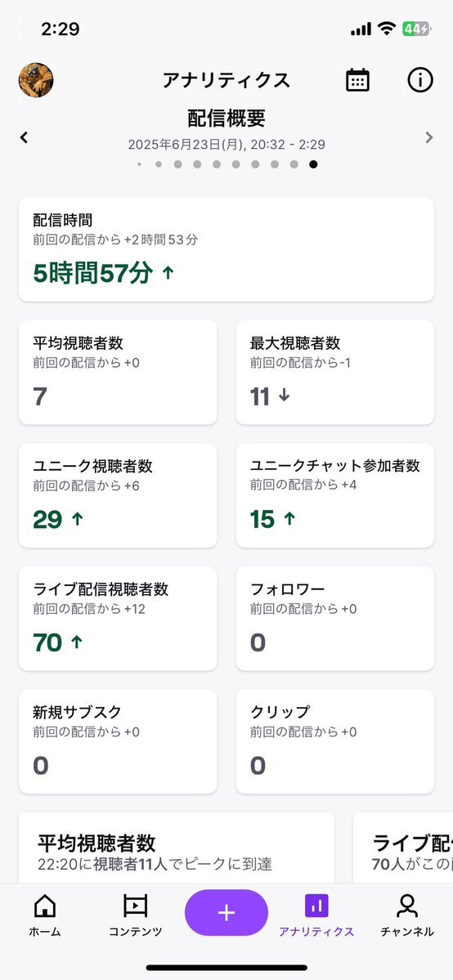Tap the info circle icon
Viewport: 453px width, 980px height.
click(x=419, y=80)
